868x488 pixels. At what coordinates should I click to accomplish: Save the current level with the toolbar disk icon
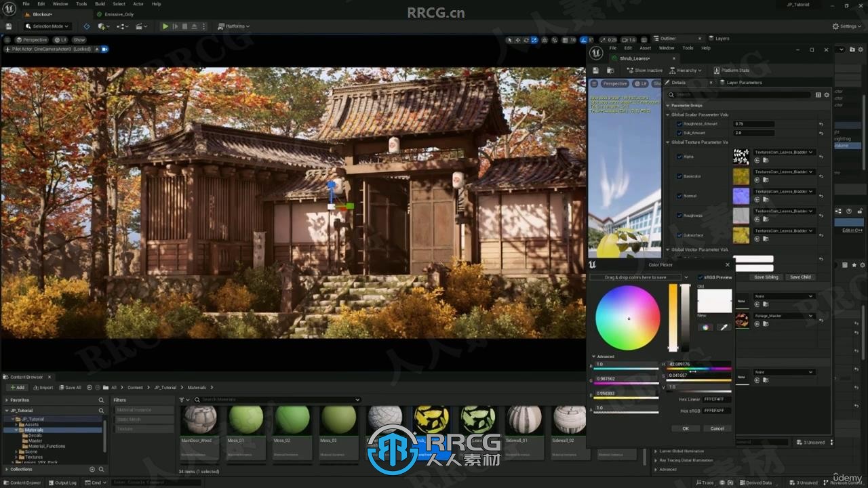click(9, 26)
